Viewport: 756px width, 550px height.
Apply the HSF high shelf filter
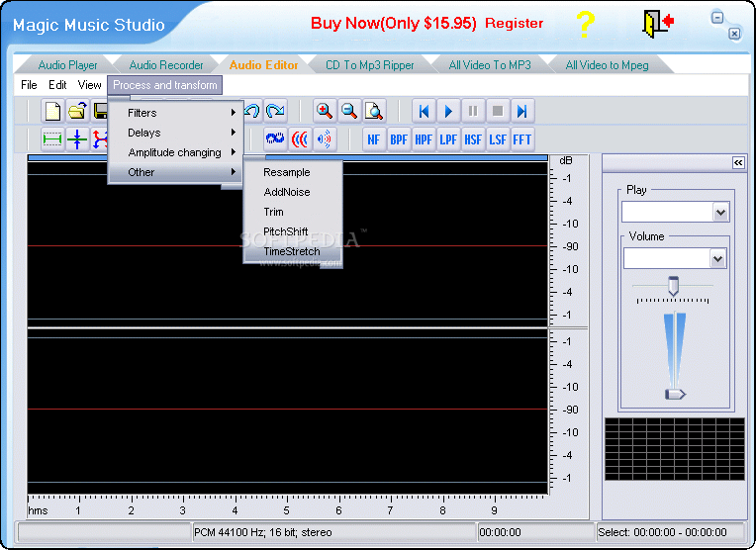(473, 139)
